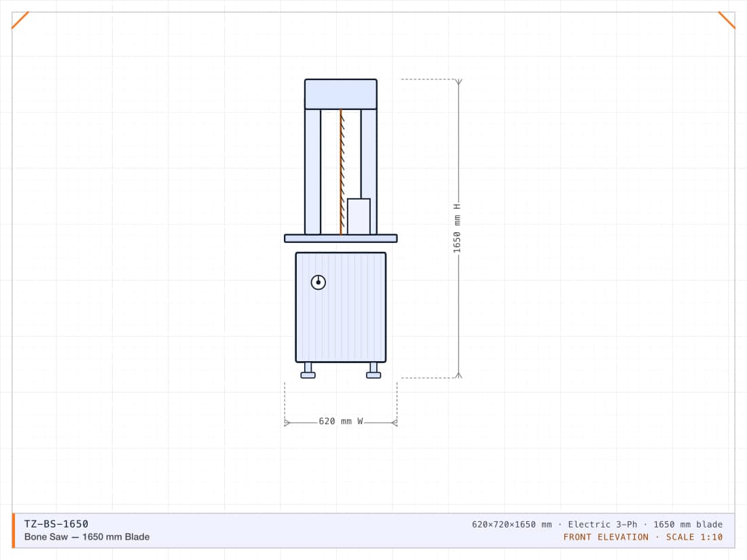Select the "FRONT ELEVATION · SCALE 1:10" label
Viewport: 747px width, 560px height.
[643, 537]
